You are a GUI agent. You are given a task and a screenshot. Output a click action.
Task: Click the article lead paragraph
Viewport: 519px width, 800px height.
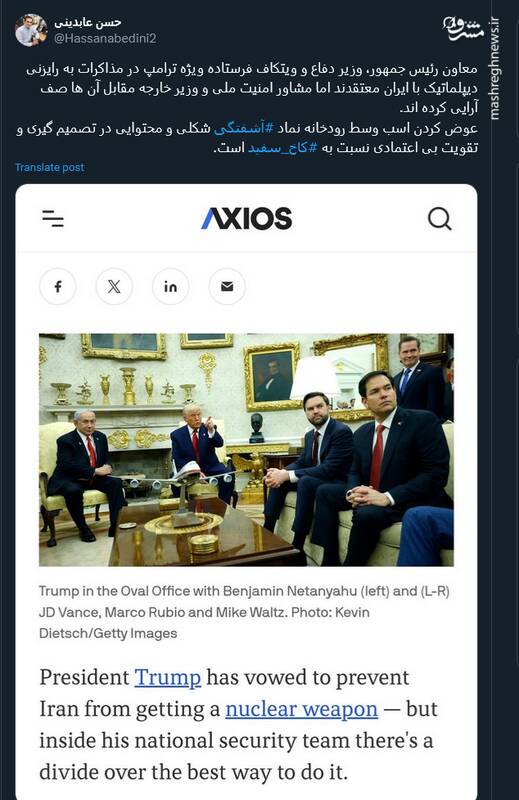pyautogui.click(x=238, y=725)
